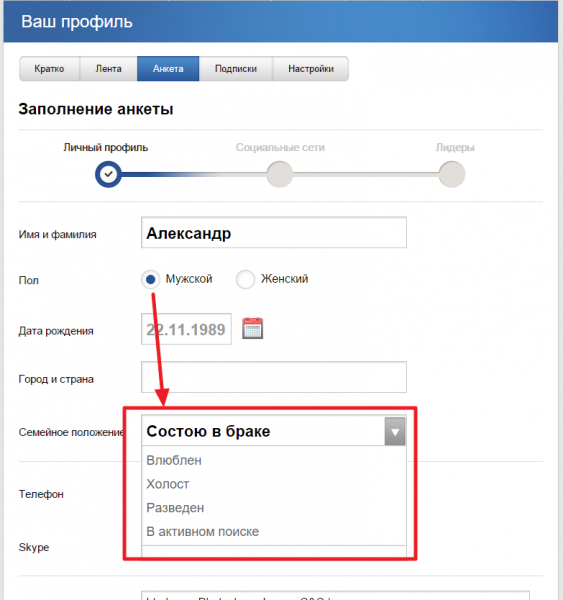Jump to Лидеры step circle

pyautogui.click(x=452, y=174)
